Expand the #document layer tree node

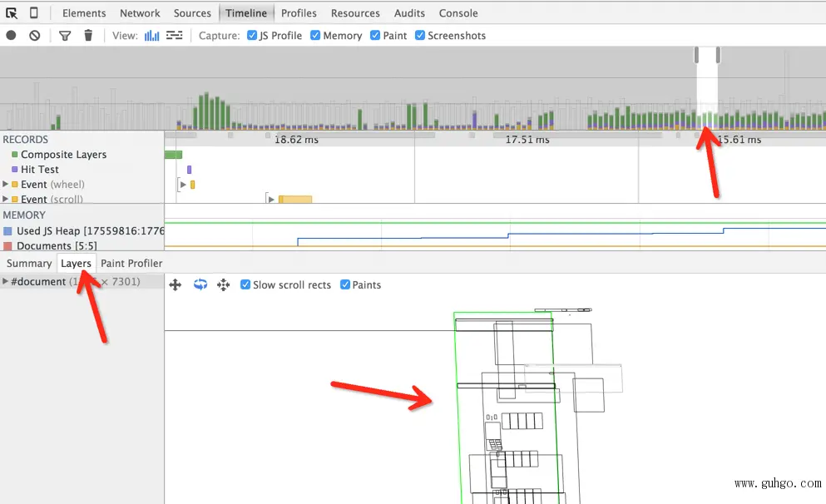[x=5, y=281]
